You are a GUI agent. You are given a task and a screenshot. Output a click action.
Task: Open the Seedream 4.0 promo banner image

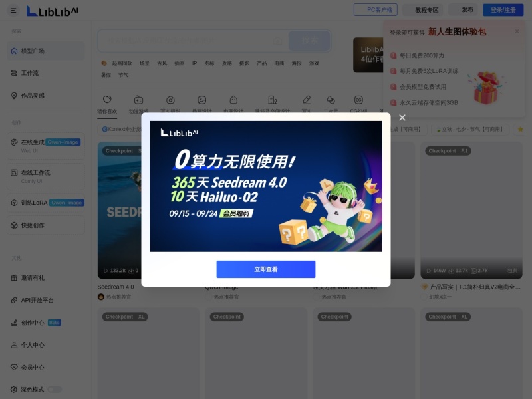point(265,186)
